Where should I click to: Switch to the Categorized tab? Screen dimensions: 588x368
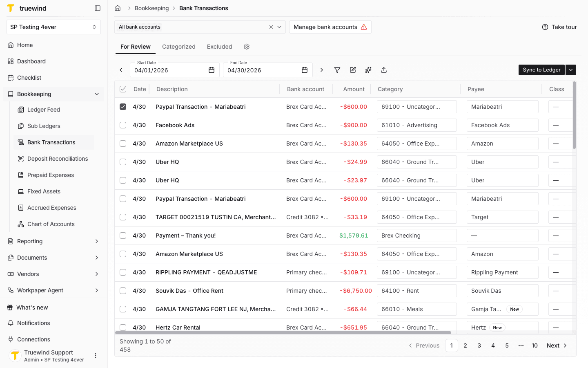[179, 47]
